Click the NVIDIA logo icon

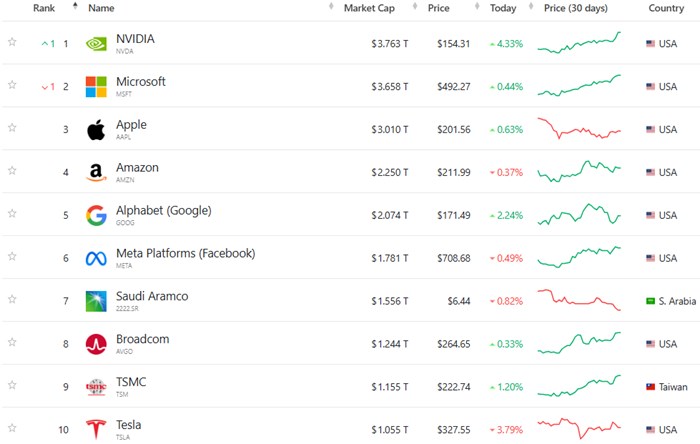click(x=96, y=44)
